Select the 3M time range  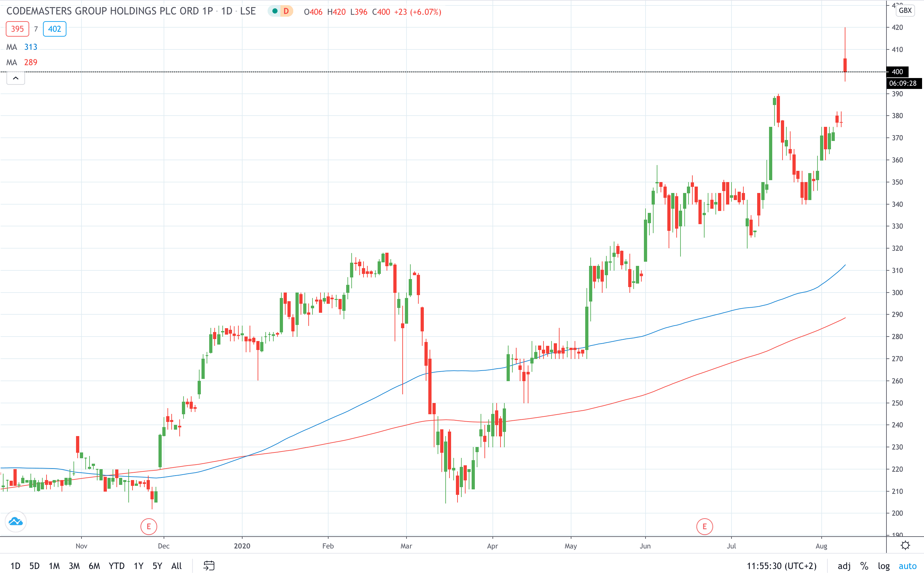[74, 566]
